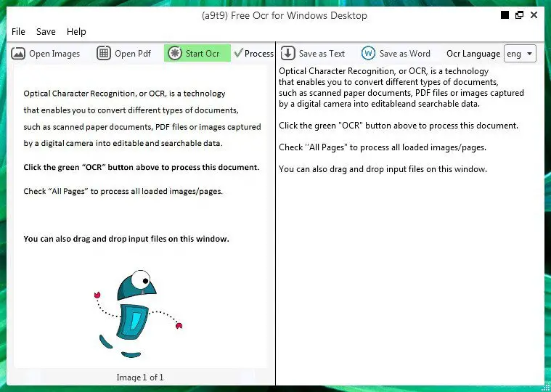
Task: Click the Open Images label
Action: click(54, 54)
